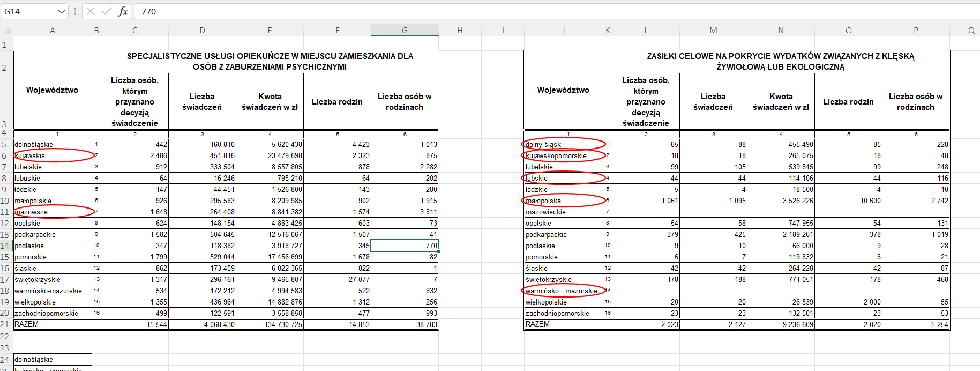
Task: Click the circled dolny śląsk cell
Action: point(563,144)
